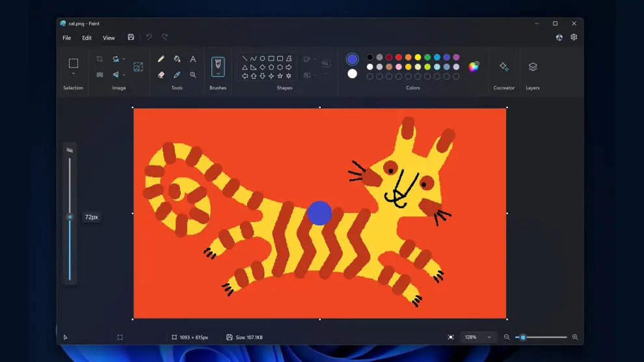
Task: Click the Crop image icon
Action: (x=100, y=59)
